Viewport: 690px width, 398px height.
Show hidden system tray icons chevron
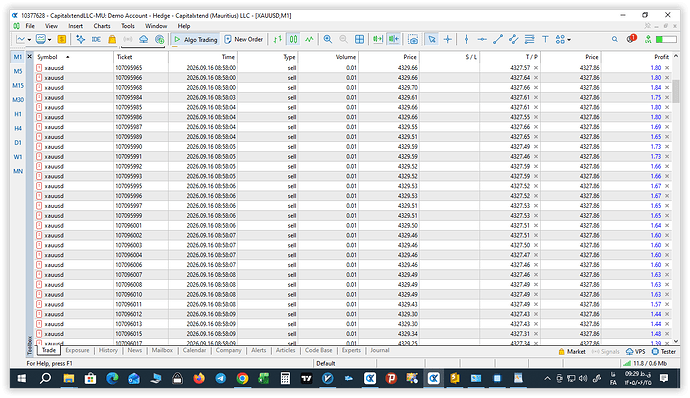pyautogui.click(x=547, y=379)
